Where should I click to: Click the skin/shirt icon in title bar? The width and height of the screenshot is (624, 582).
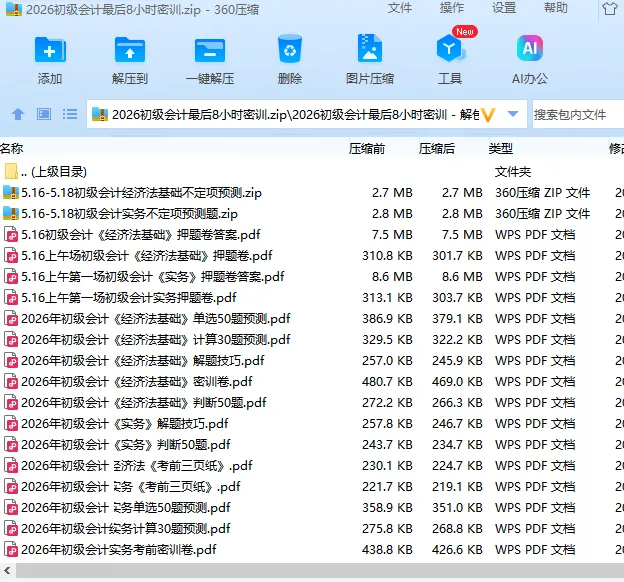point(609,8)
